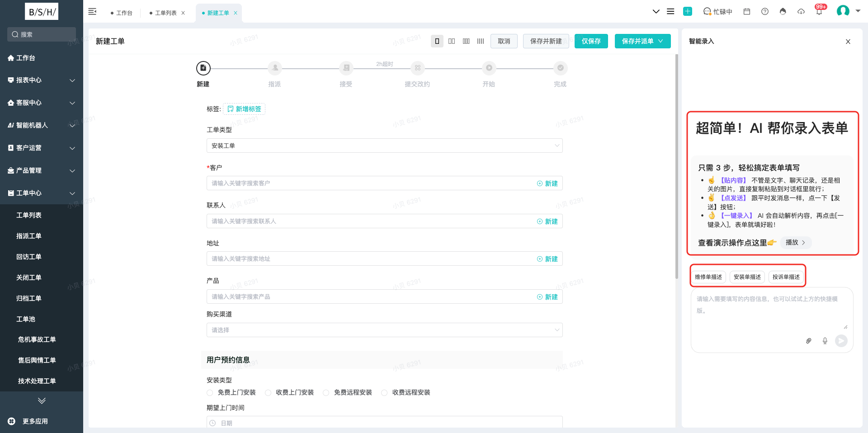Open the user avatar menu
Screen dimensions: 868x433
tap(843, 11)
